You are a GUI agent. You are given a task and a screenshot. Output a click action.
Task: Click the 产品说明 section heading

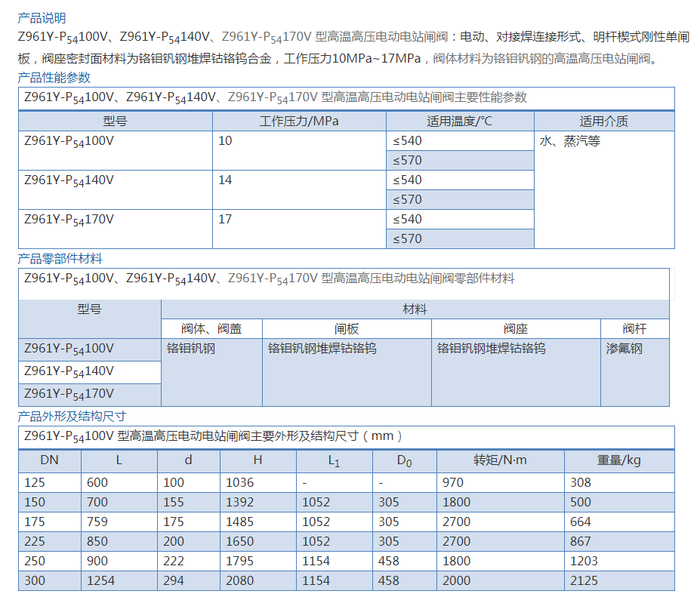click(42, 18)
